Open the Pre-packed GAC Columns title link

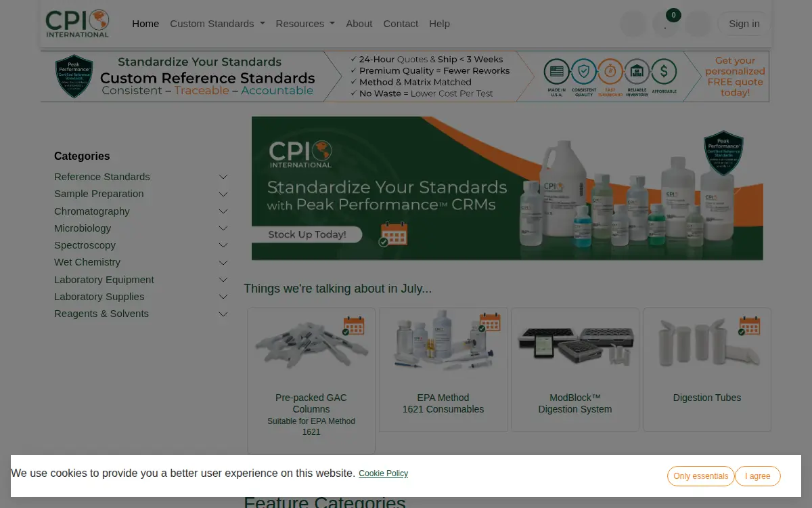coord(311,403)
